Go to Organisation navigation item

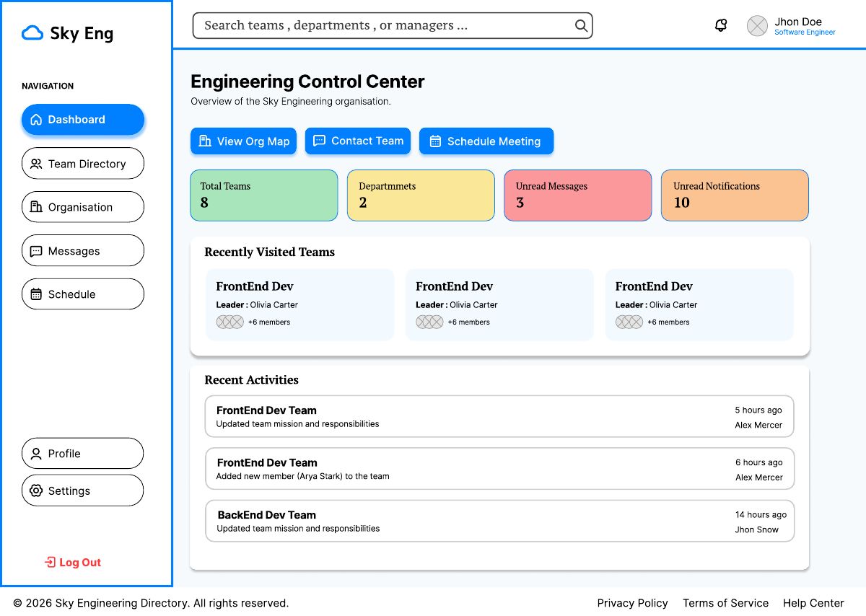pos(83,207)
